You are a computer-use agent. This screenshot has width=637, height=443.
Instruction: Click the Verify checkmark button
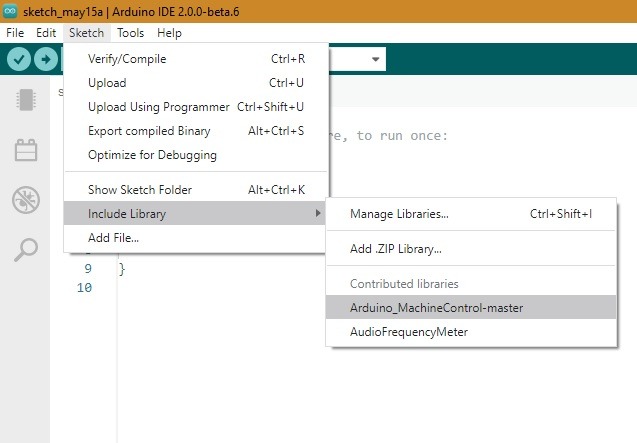tap(19, 59)
